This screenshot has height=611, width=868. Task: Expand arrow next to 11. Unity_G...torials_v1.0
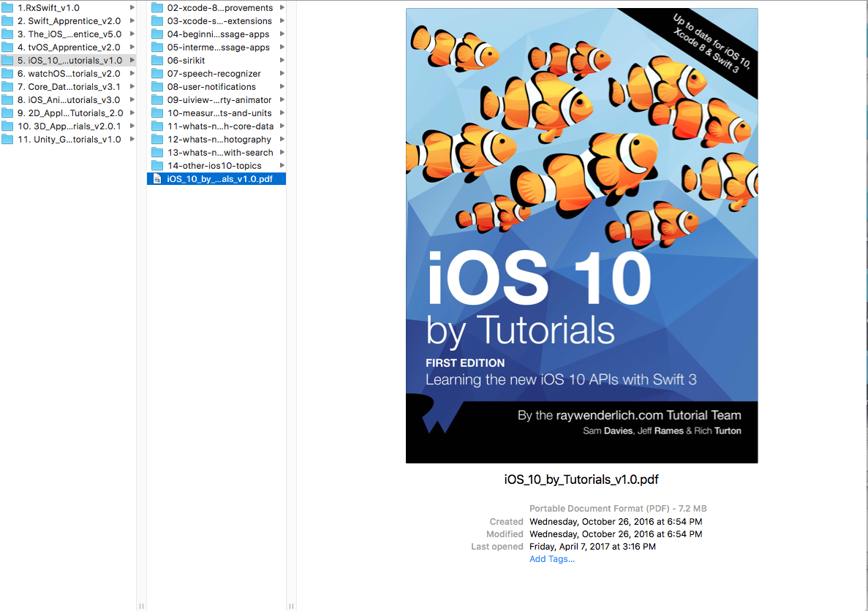click(x=132, y=140)
